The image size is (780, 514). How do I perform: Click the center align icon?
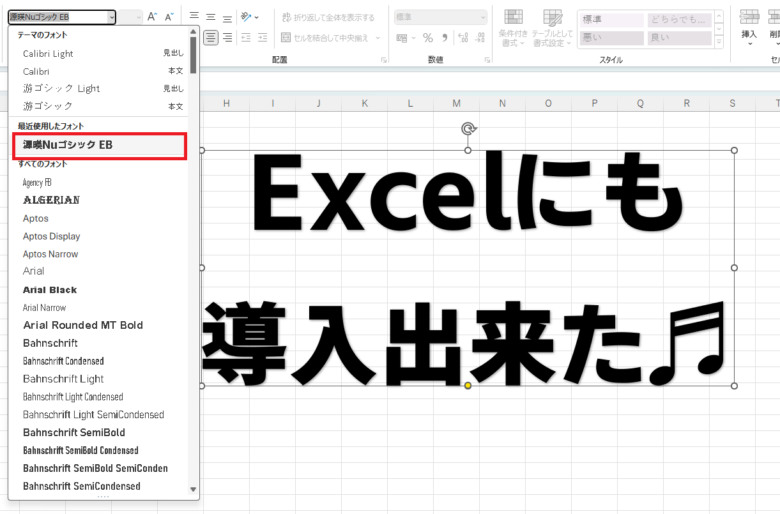pyautogui.click(x=211, y=37)
